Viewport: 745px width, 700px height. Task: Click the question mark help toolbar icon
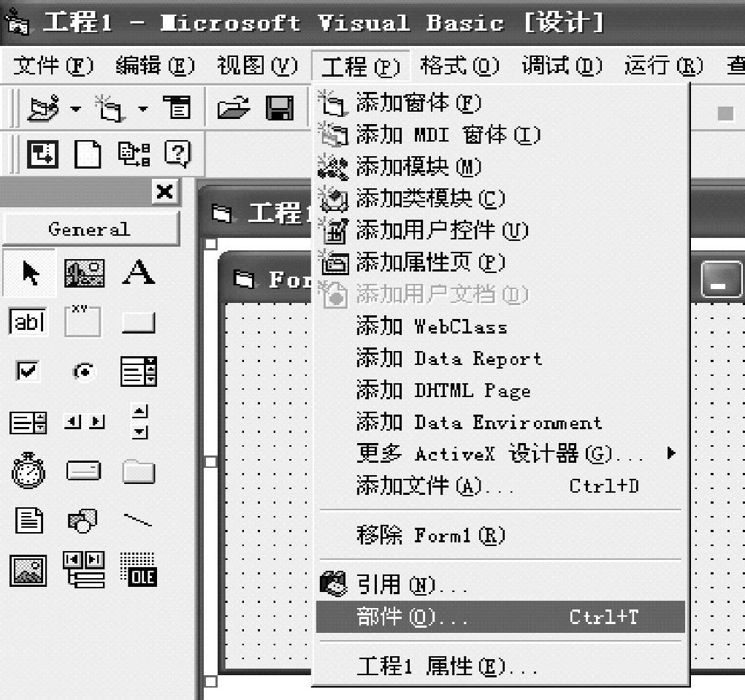tap(178, 154)
